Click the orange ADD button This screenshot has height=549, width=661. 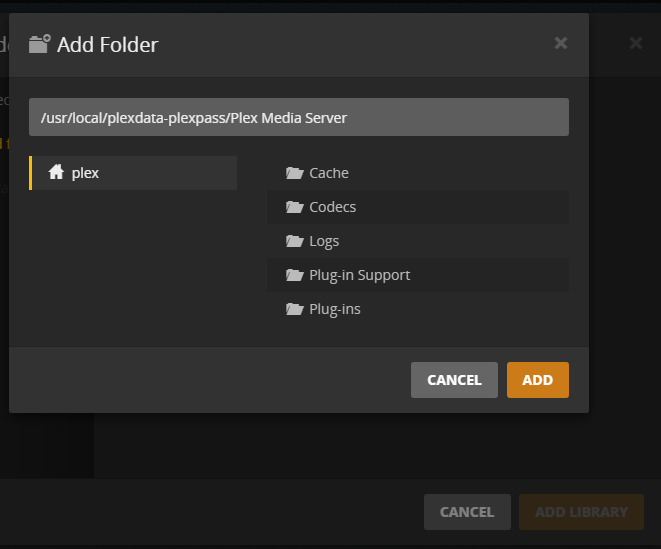click(x=538, y=380)
